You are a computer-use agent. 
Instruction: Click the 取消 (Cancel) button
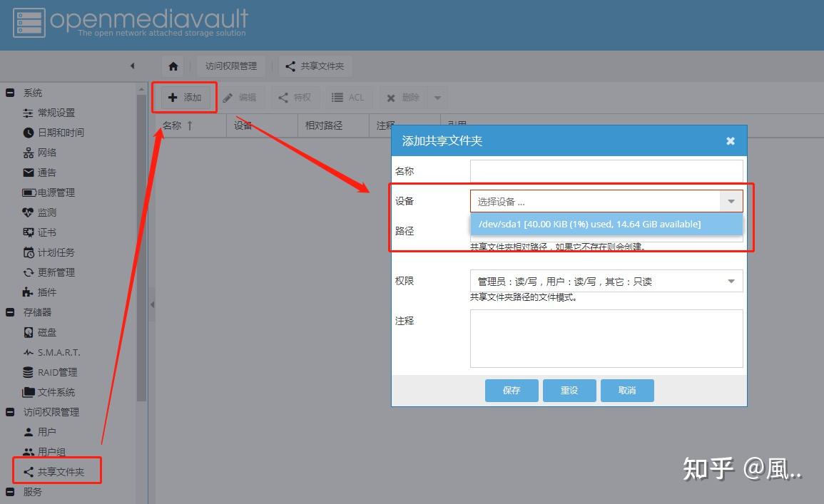[x=627, y=390]
